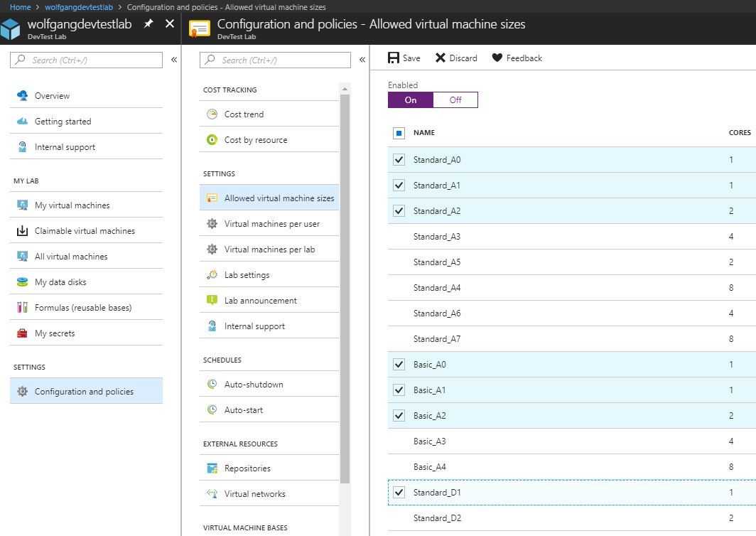Select the Standard_A3 row
This screenshot has width=756, height=536.
tap(572, 237)
